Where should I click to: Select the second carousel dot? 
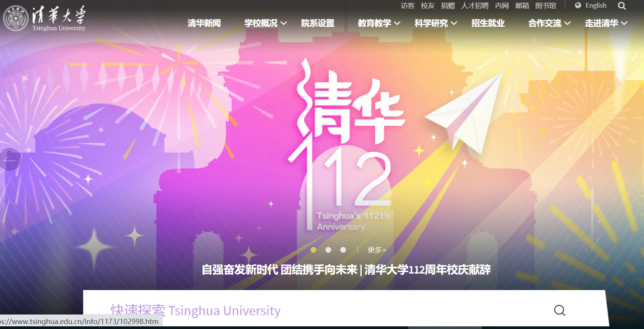click(x=328, y=250)
